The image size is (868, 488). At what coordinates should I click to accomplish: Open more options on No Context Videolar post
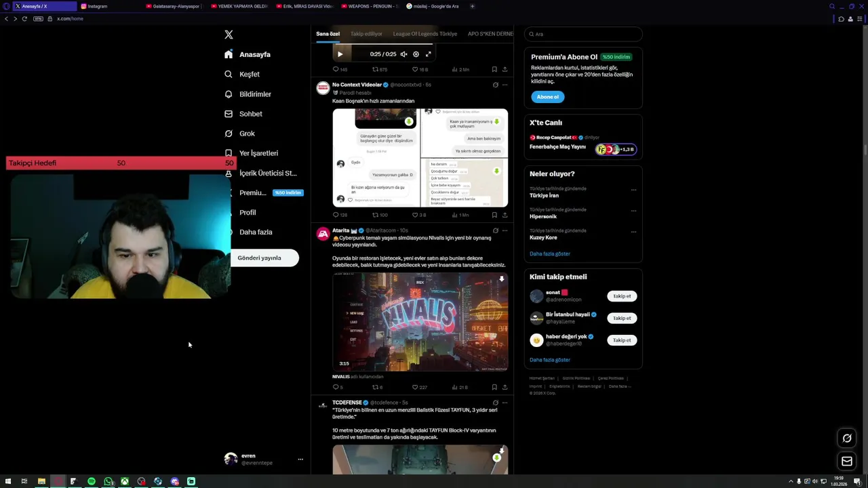click(505, 85)
